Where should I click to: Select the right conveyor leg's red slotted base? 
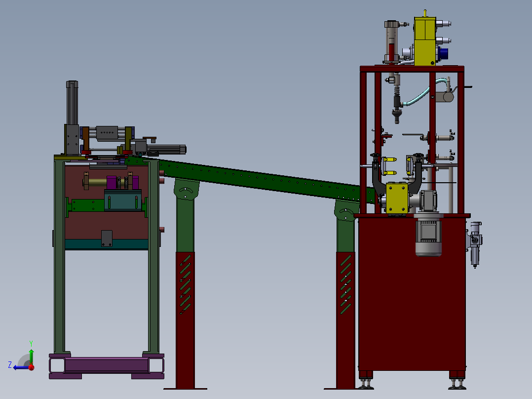[345, 320]
